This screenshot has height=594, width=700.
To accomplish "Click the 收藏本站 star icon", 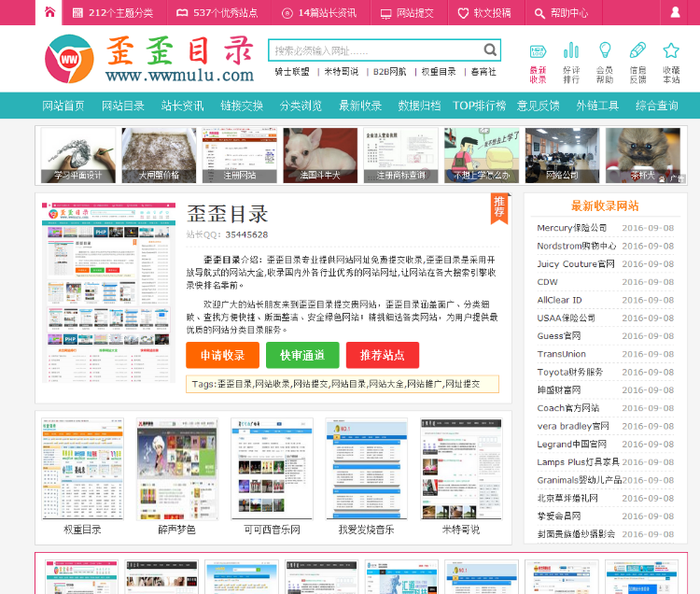I will click(x=671, y=63).
